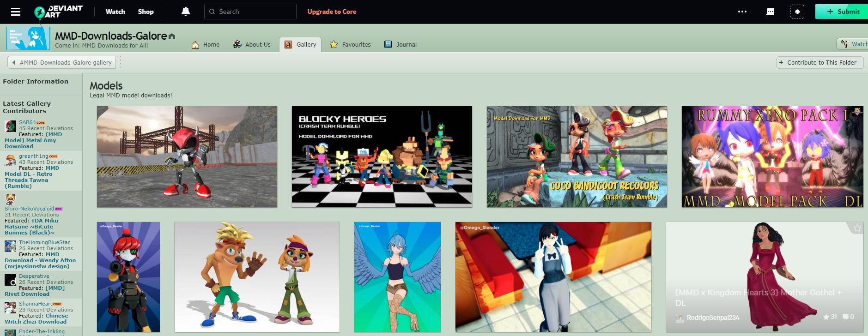
Task: Open the Rummy Xeno Pack 1 thumbnail
Action: pyautogui.click(x=772, y=157)
